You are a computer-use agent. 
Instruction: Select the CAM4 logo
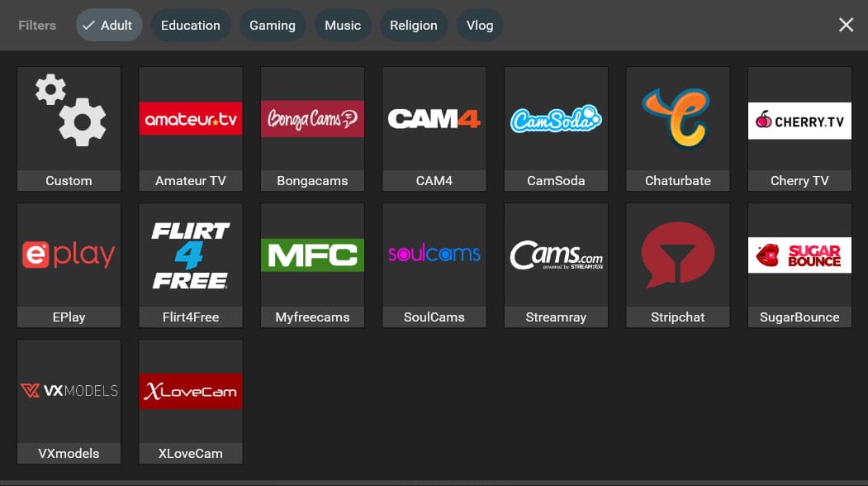click(x=434, y=118)
